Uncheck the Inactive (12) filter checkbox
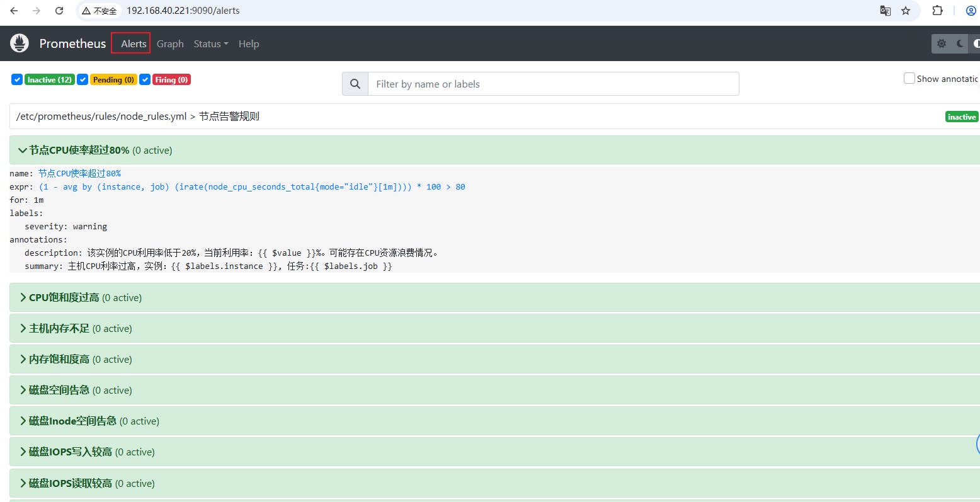980x502 pixels. [17, 79]
